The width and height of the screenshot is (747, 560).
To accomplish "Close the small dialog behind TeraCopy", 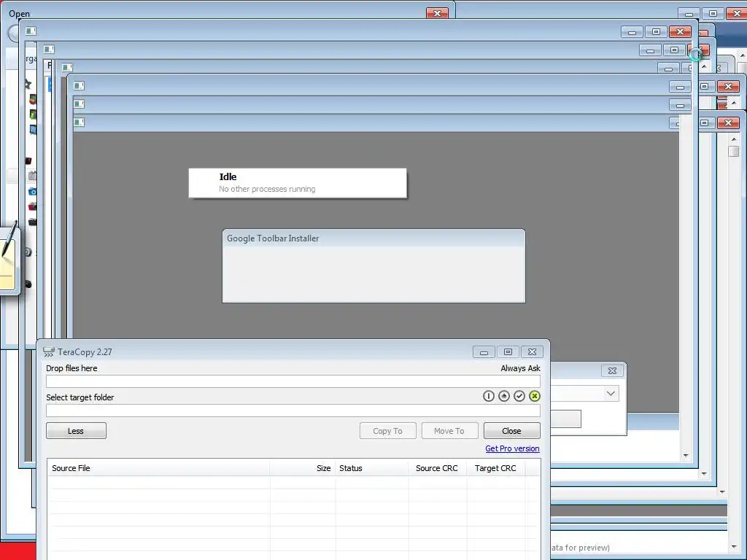I will click(x=612, y=370).
